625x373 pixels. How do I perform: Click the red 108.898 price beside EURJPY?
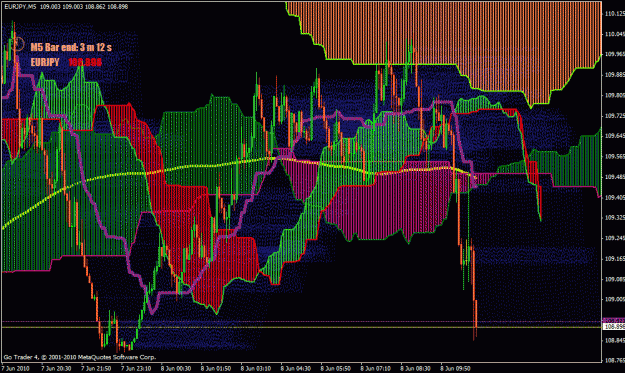pos(85,63)
